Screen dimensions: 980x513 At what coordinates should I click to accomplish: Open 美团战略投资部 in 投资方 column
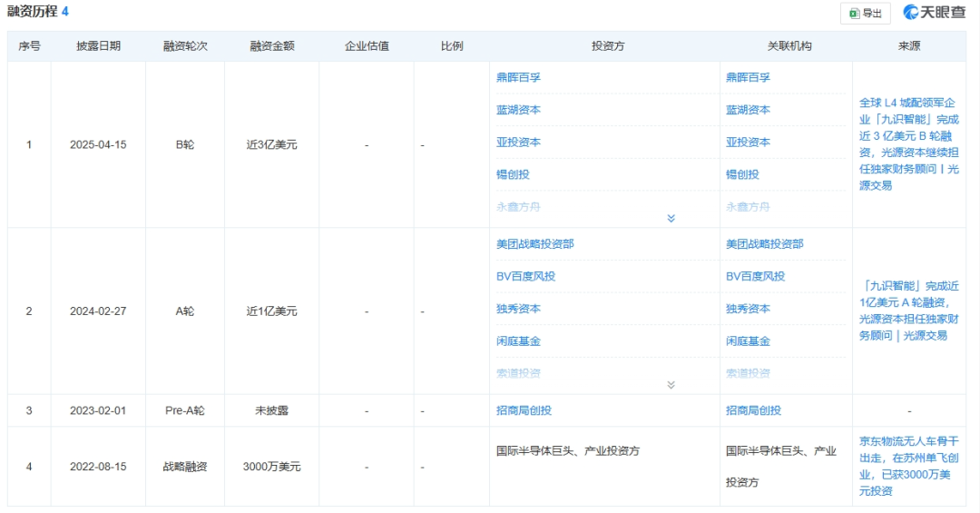[x=535, y=244]
